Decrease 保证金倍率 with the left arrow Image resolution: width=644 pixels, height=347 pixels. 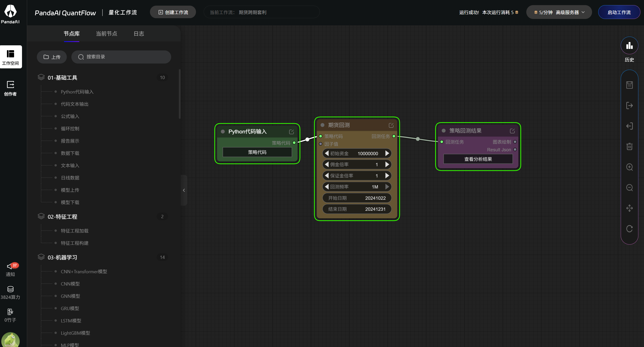tap(326, 176)
